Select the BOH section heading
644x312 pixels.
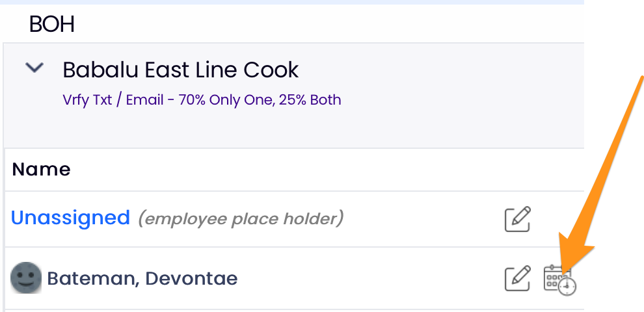(52, 25)
